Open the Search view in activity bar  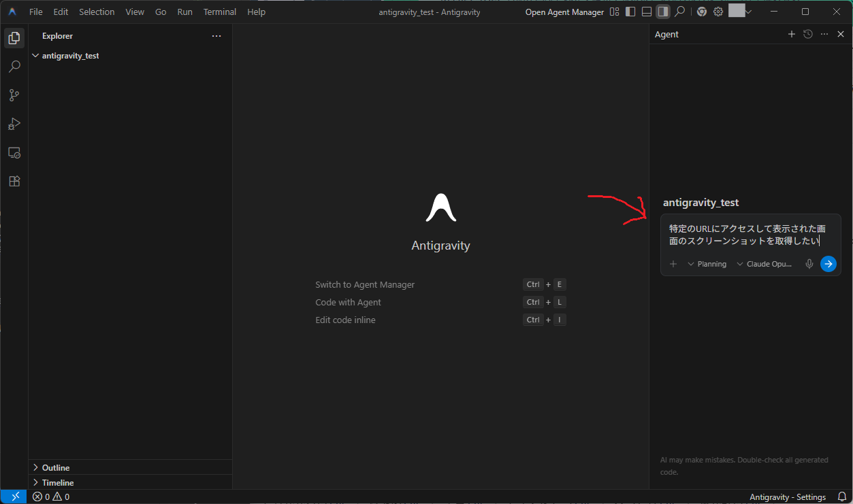click(x=14, y=67)
